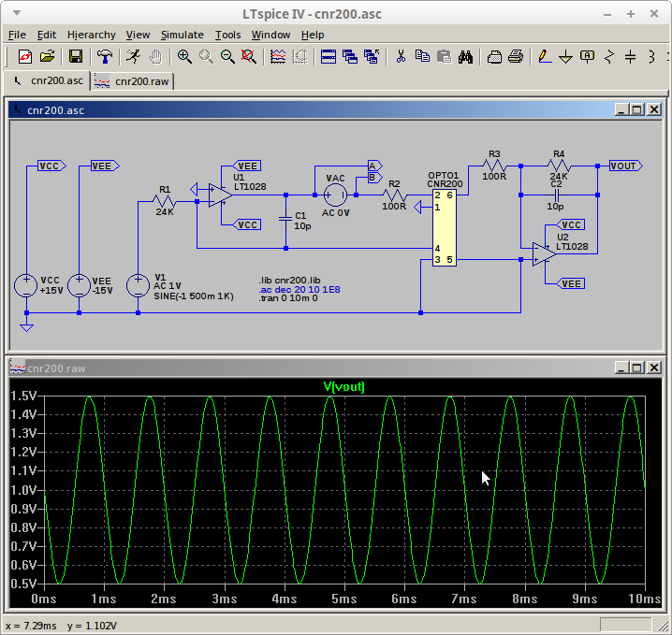
Task: Minimize the cnr200.raw plot subwindow
Action: pos(621,368)
